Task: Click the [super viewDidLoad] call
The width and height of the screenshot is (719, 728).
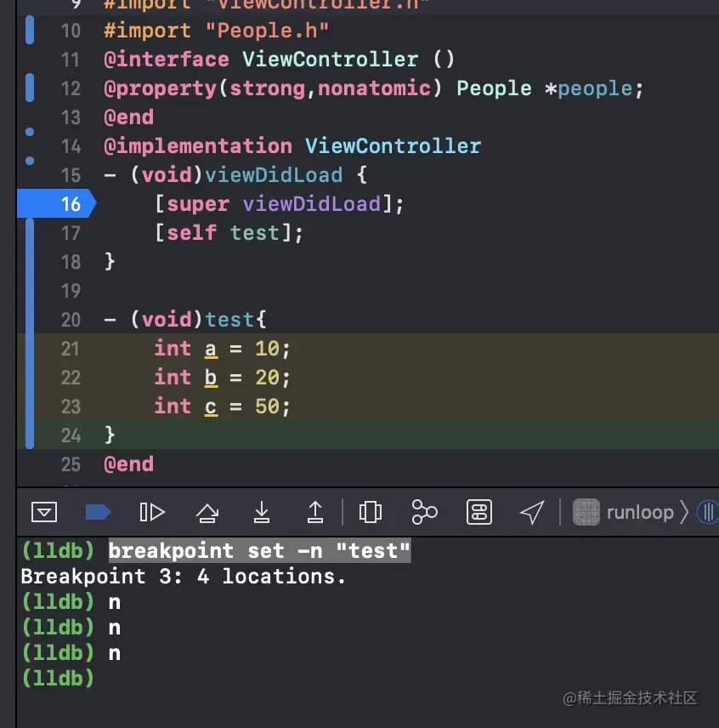Action: [x=280, y=204]
